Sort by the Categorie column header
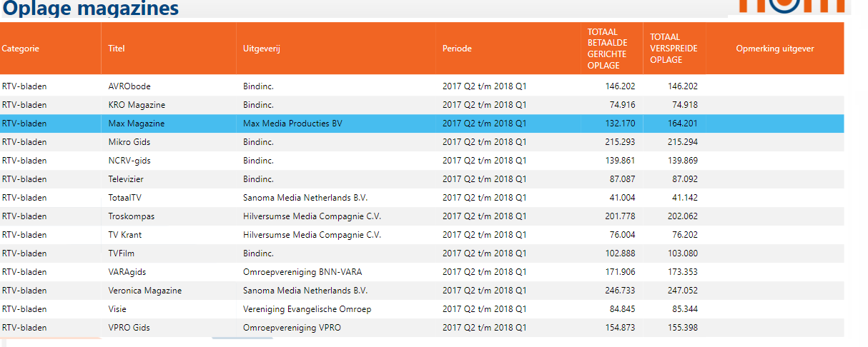The height and width of the screenshot is (347, 868). 21,49
